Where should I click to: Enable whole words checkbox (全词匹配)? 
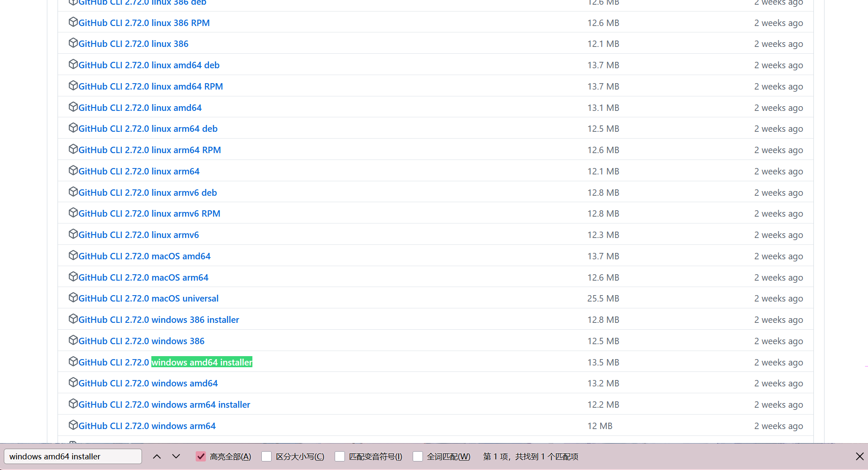(x=418, y=456)
